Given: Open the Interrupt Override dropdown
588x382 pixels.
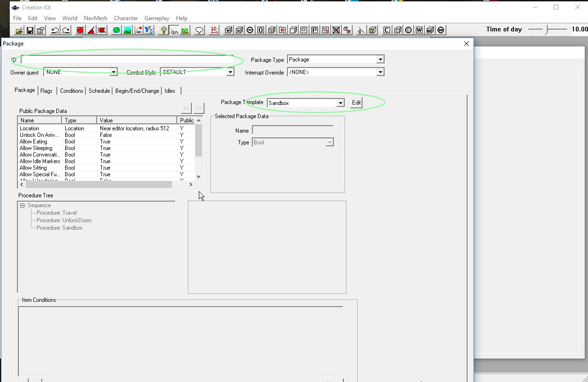Looking at the screenshot, I should pyautogui.click(x=380, y=72).
